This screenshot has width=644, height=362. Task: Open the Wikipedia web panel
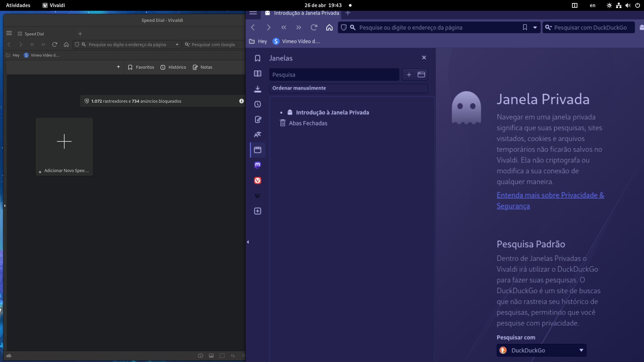tap(257, 196)
